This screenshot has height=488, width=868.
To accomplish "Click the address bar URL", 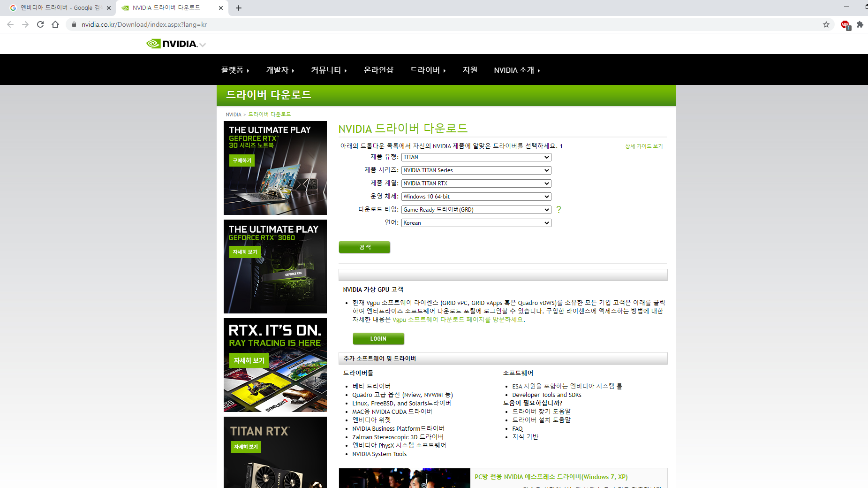I will [x=144, y=24].
